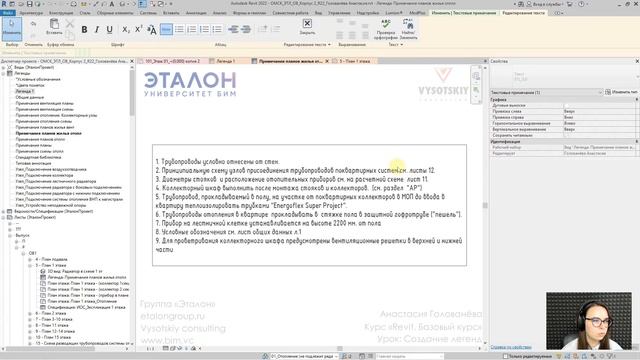
Task: Run the spell check (Проверка орфографии)
Action: [x=386, y=29]
